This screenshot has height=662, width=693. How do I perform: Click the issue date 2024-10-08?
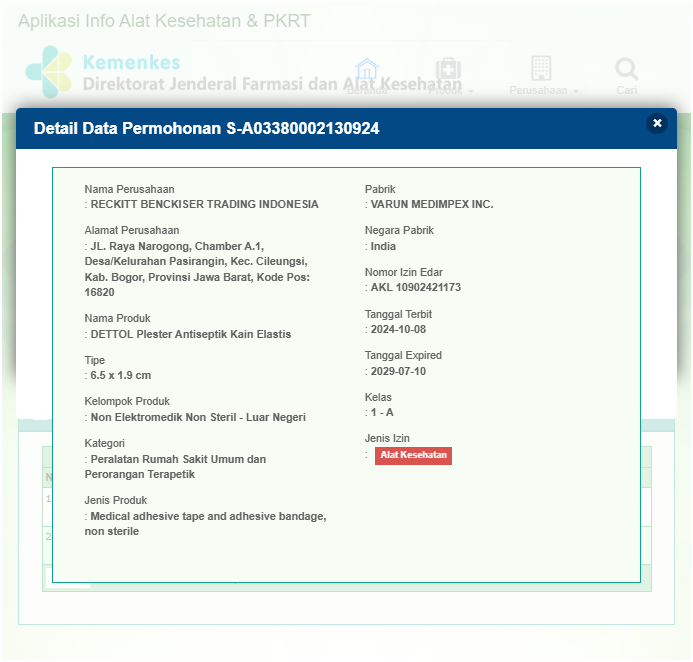tap(398, 330)
